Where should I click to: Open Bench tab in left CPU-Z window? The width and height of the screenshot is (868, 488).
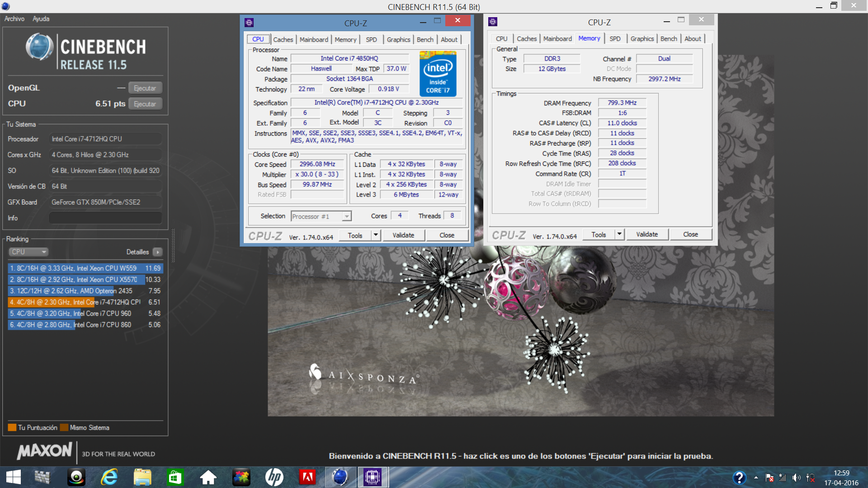[x=425, y=40]
